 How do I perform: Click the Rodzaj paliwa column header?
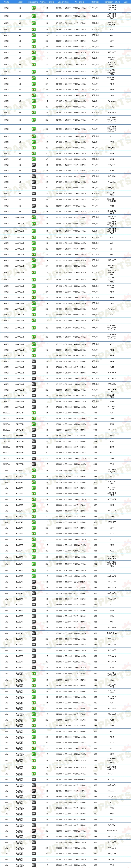[x=32, y=2]
